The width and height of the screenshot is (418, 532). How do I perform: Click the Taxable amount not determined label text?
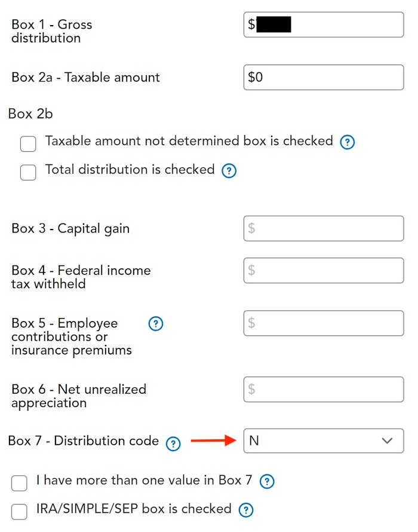(189, 141)
